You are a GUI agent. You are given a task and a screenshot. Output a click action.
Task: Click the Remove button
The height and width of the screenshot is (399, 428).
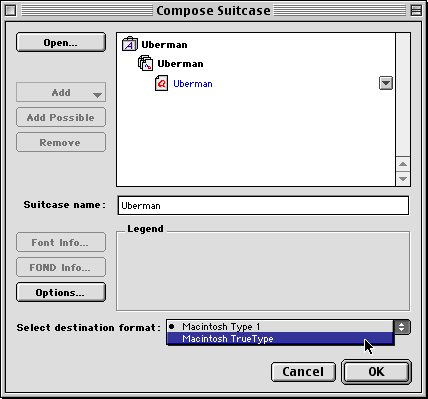coord(61,142)
